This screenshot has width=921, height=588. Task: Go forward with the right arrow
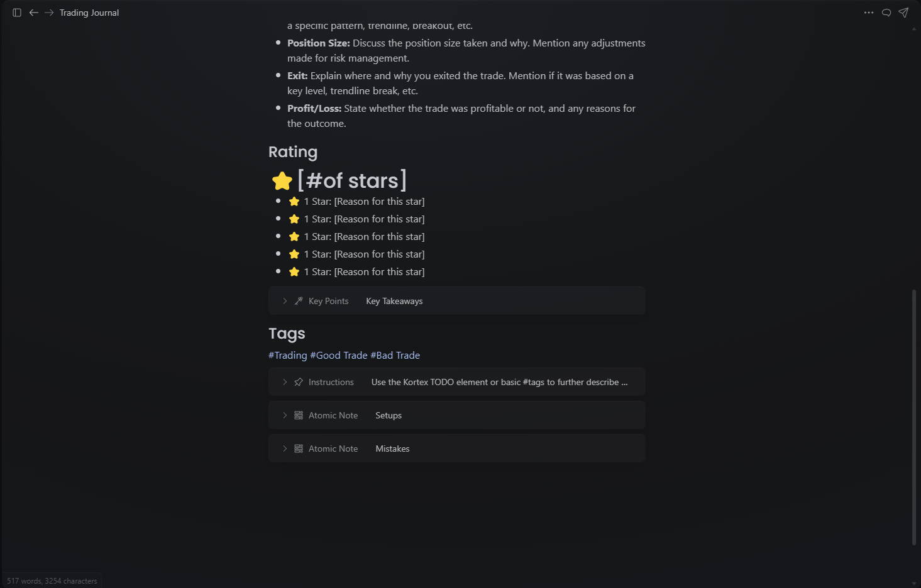[x=49, y=13]
